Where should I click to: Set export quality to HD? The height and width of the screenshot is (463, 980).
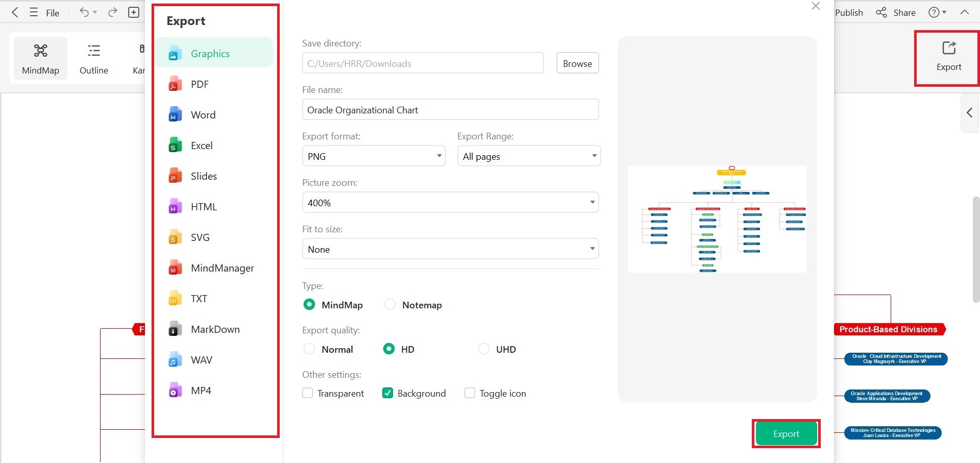[x=388, y=349]
